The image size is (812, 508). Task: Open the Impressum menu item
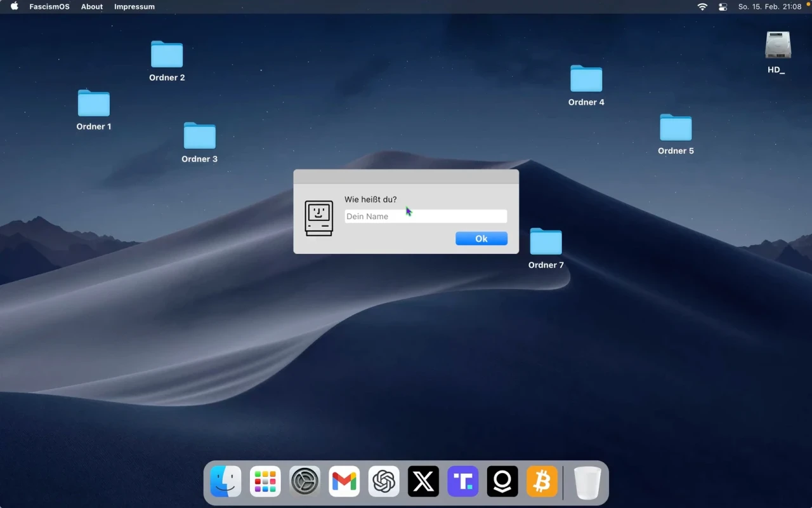tap(134, 6)
